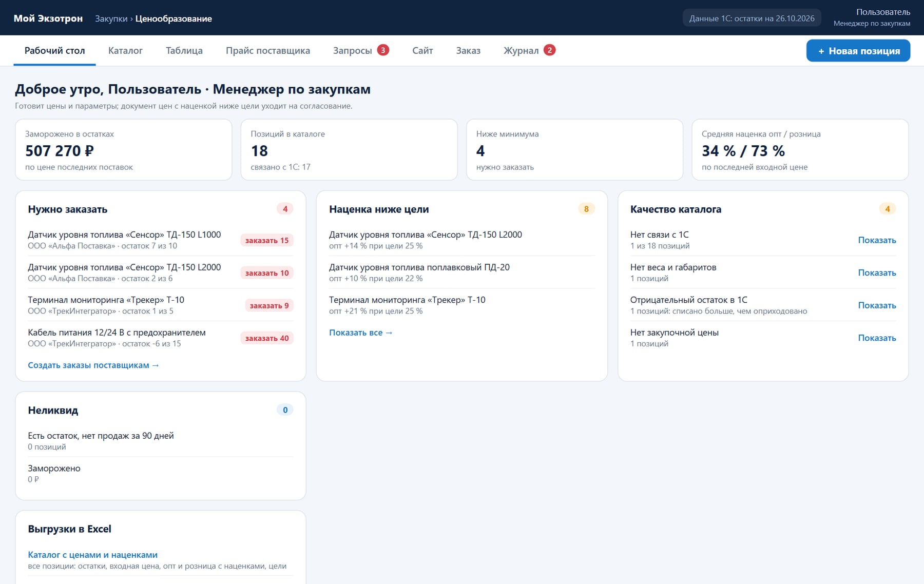Click the red 3 badge on Запросы

[383, 50]
